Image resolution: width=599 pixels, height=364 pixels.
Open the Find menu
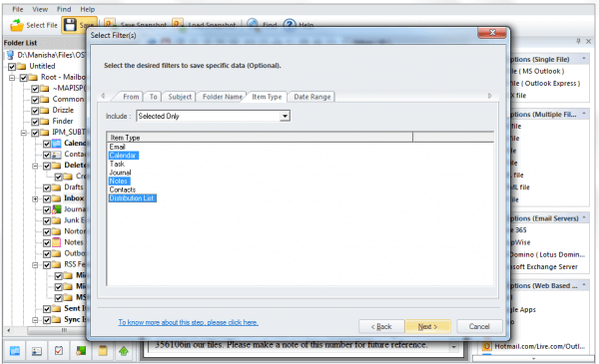[64, 9]
